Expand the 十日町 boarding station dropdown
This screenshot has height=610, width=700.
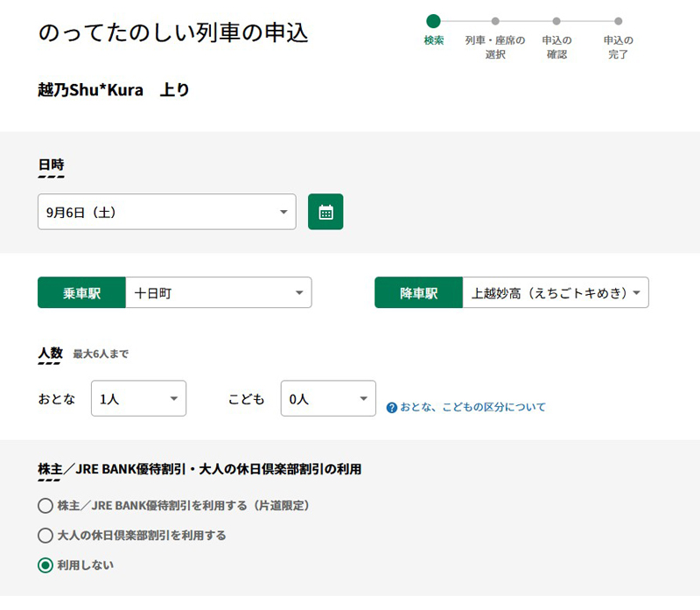[218, 293]
